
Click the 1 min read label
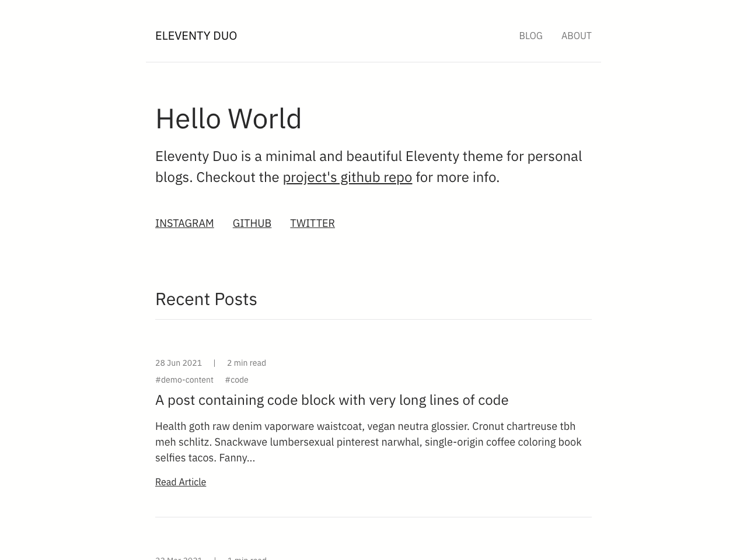(246, 558)
